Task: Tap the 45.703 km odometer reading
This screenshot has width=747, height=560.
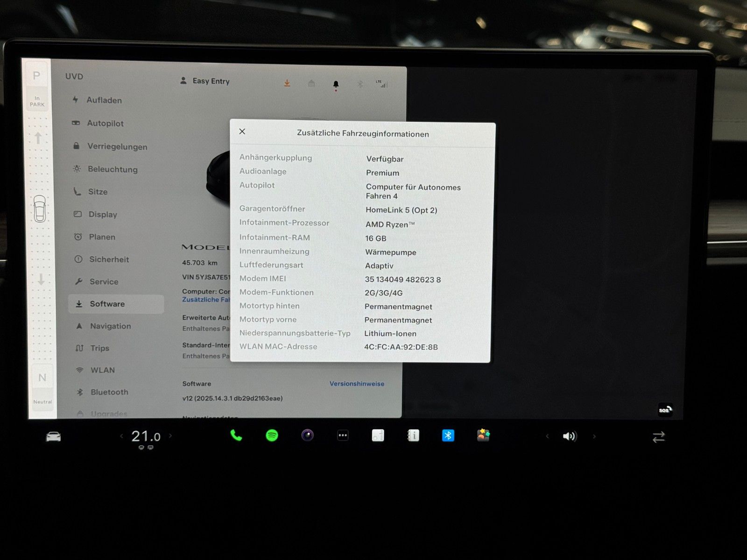Action: pos(200,263)
